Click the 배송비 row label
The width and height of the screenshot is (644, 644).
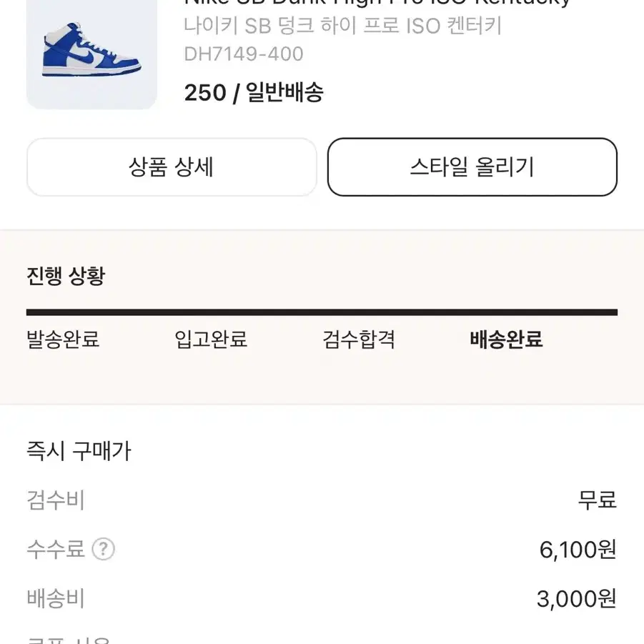coord(56,598)
